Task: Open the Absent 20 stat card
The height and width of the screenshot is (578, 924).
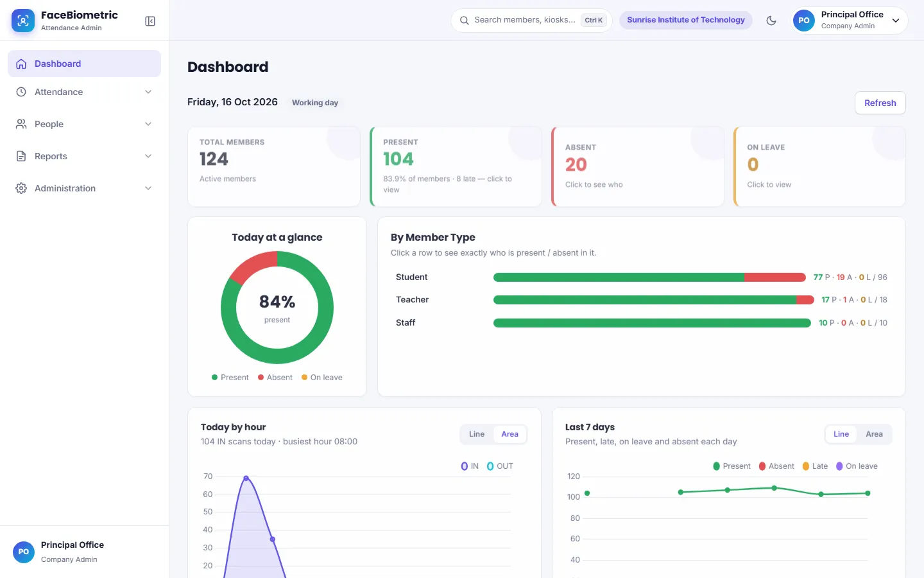Action: (x=638, y=166)
